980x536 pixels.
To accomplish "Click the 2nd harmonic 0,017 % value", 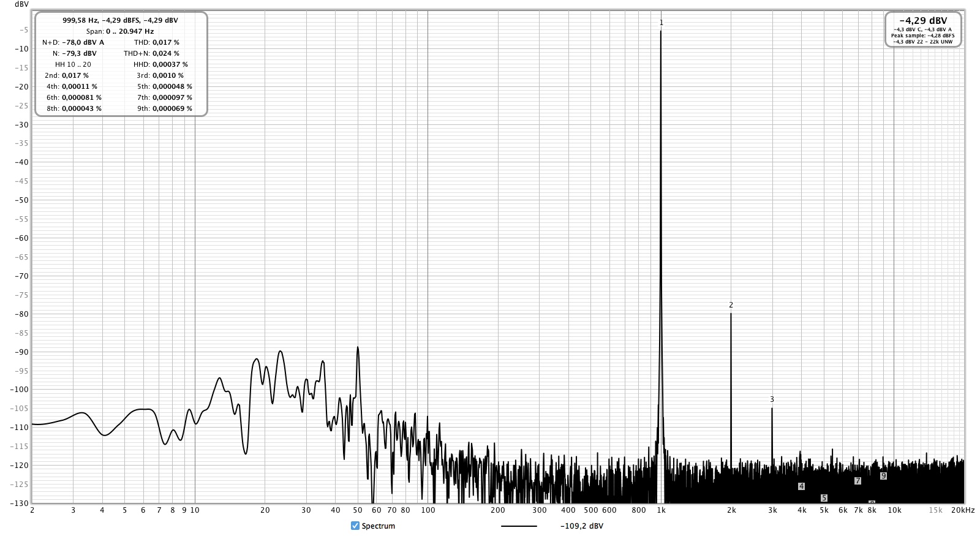I will [x=75, y=75].
